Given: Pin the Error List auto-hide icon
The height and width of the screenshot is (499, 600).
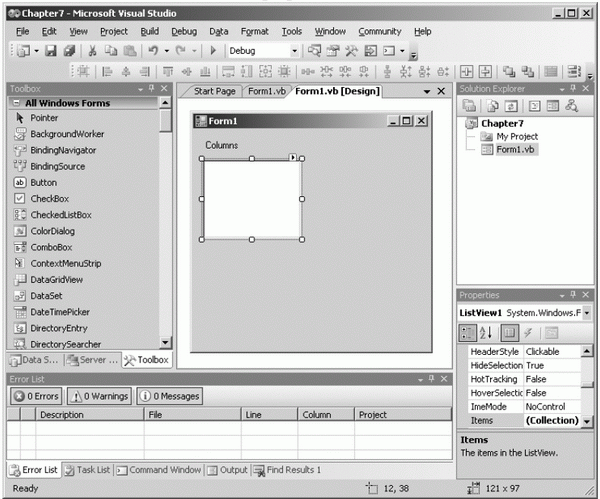Looking at the screenshot, I should (x=432, y=378).
